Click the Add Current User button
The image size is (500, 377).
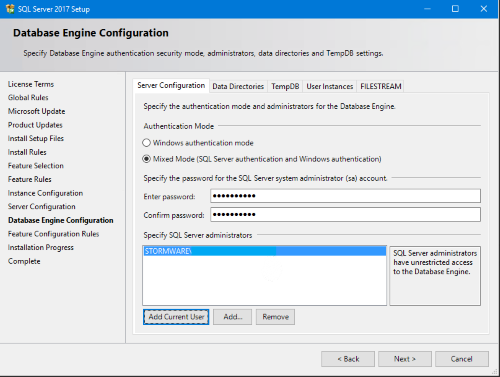click(176, 317)
